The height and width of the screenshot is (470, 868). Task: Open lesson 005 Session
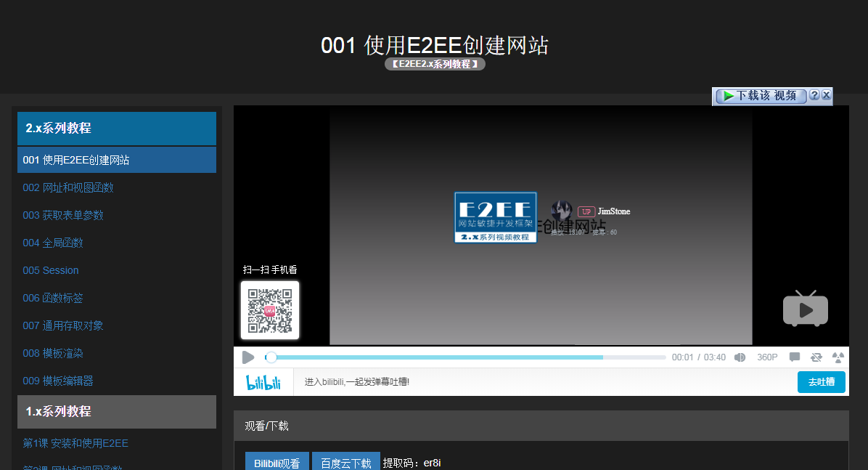point(50,270)
